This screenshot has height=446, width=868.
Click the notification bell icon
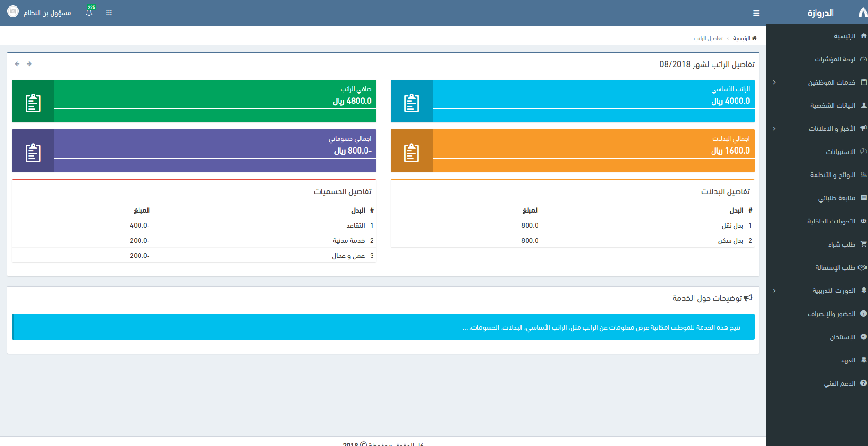tap(89, 13)
